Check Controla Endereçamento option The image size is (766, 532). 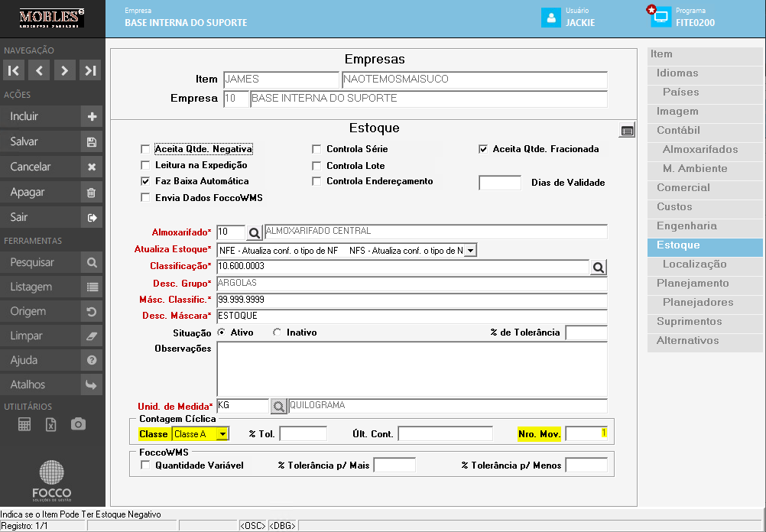316,181
